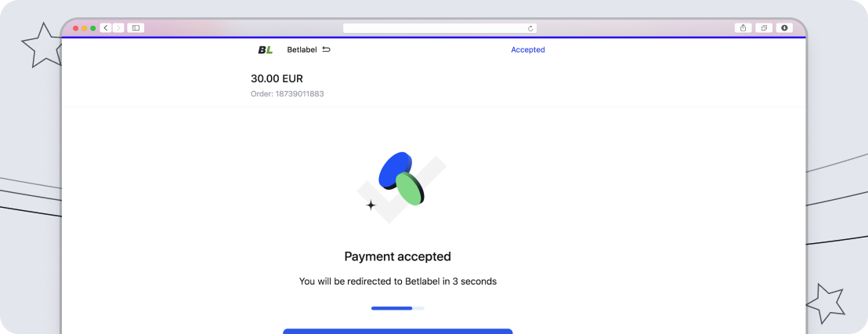Click the redirect to Betlabel message
Viewport: 868px width, 334px height.
coord(398,281)
